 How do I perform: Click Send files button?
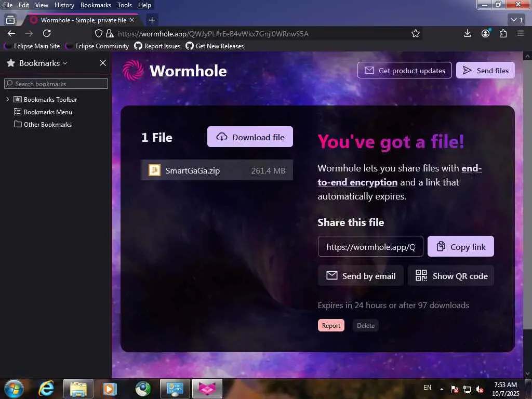pos(485,70)
